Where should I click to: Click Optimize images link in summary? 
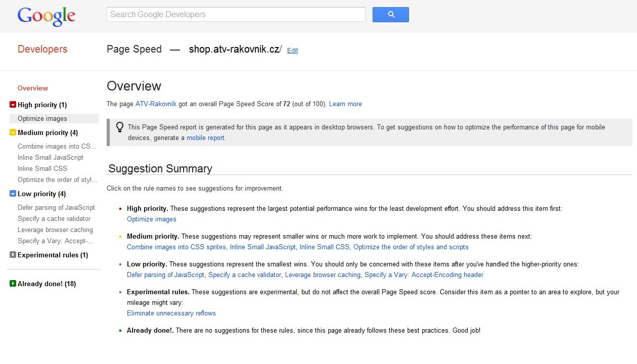152,219
